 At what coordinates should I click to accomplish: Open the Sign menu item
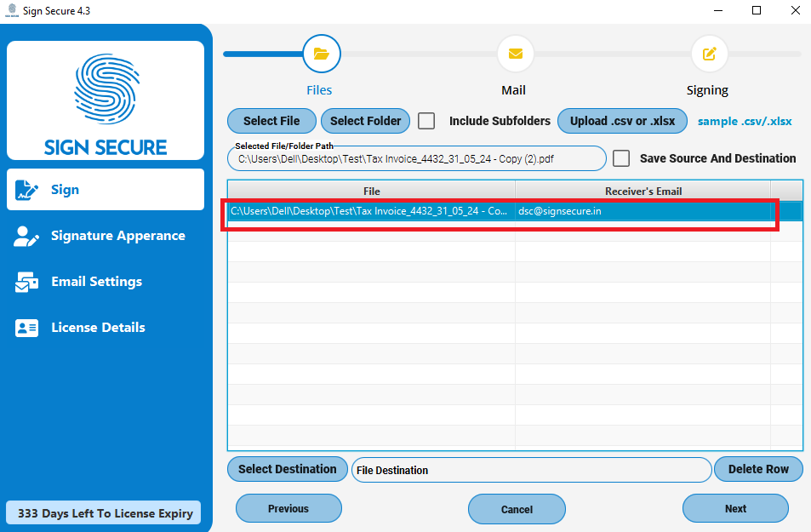106,190
